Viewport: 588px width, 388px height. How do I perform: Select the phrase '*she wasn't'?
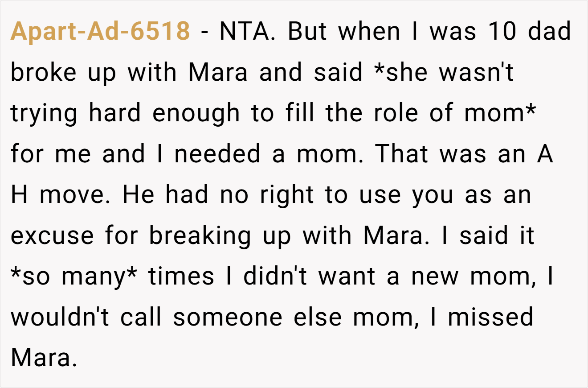444,72
